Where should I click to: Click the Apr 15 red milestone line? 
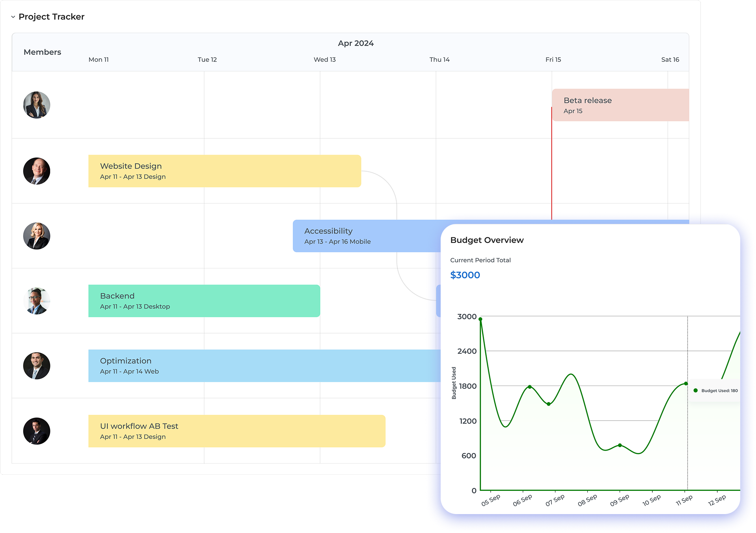(x=551, y=166)
